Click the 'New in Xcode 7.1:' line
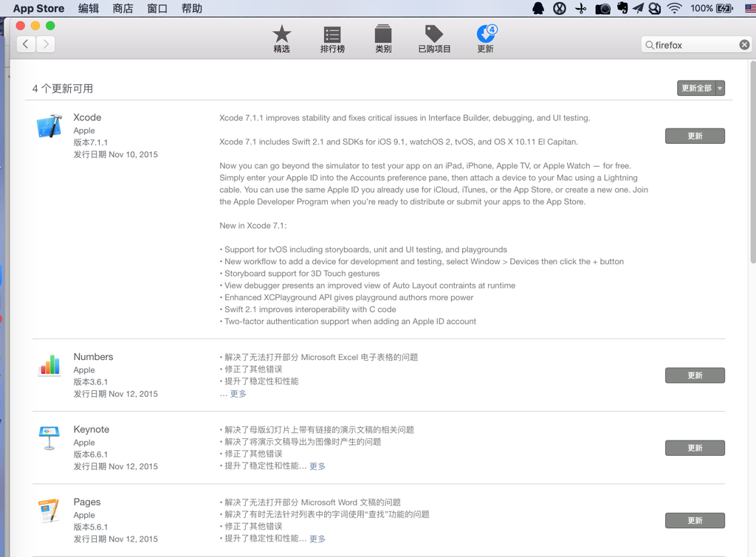 [252, 226]
